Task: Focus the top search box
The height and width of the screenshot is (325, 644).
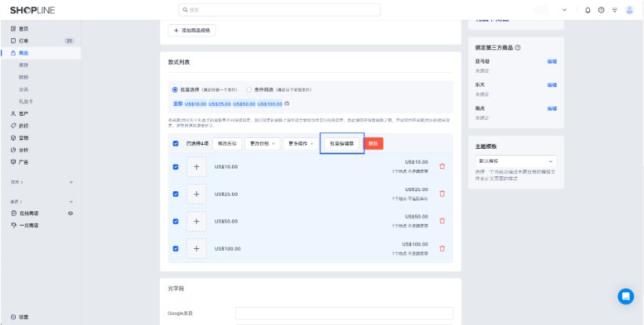Action: [280, 10]
